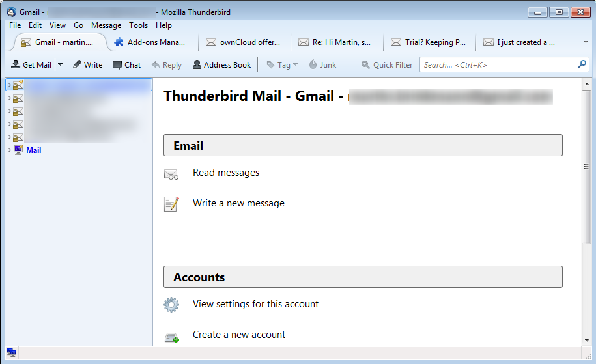Expand the Mail local folders tree
596x364 pixels.
[x=9, y=150]
